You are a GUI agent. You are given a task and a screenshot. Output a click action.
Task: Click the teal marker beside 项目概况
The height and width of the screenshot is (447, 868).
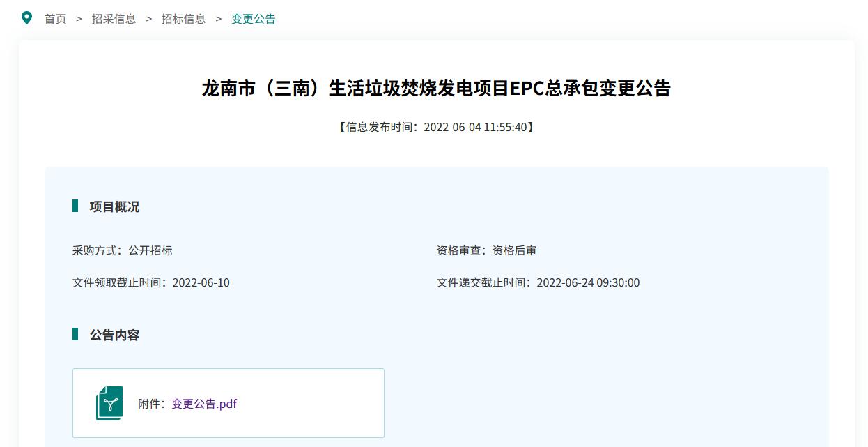click(75, 206)
